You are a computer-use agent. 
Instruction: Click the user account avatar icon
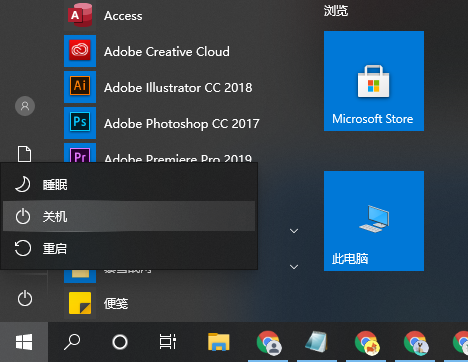point(25,106)
